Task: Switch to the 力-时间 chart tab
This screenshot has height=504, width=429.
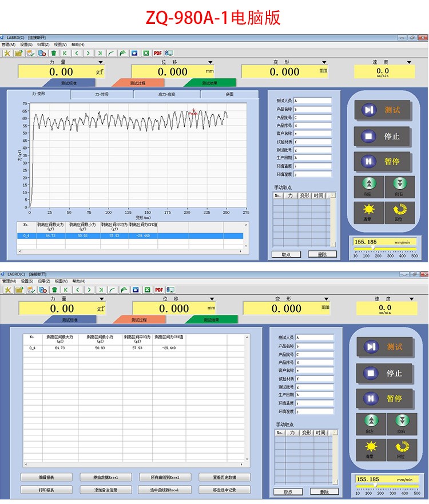Action: coord(101,94)
